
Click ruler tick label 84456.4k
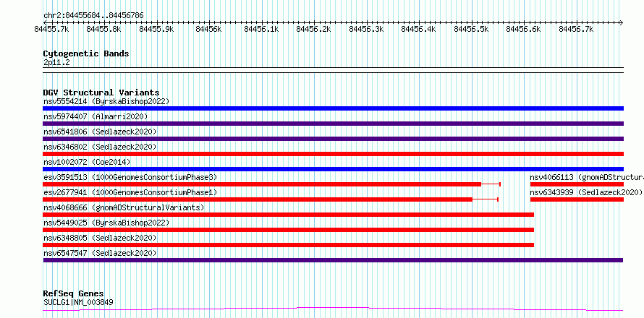418,29
